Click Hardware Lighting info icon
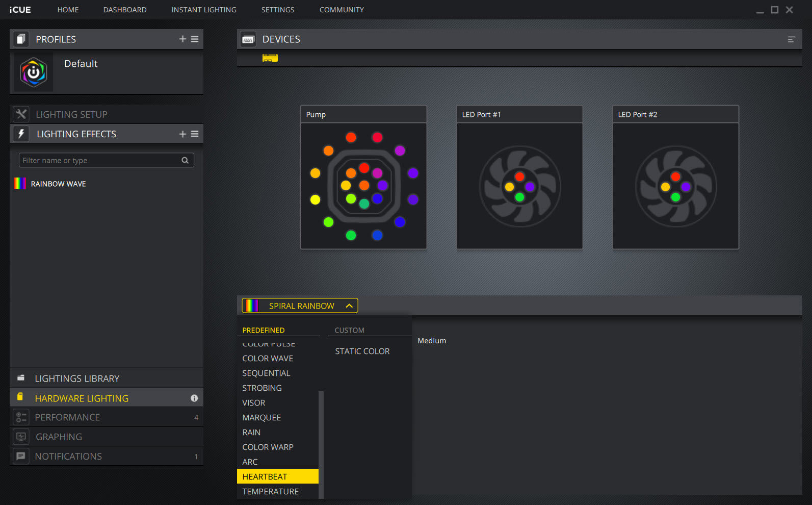Image resolution: width=812 pixels, height=505 pixels. click(194, 398)
